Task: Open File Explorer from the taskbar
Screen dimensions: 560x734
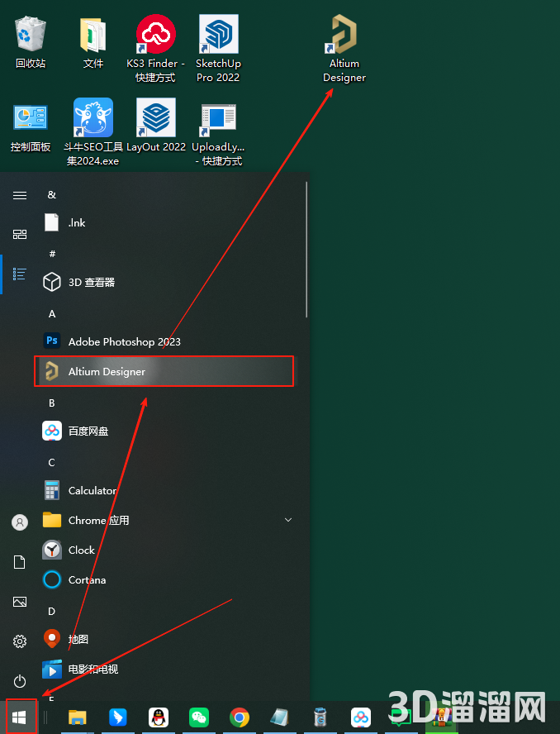Action: point(78,717)
